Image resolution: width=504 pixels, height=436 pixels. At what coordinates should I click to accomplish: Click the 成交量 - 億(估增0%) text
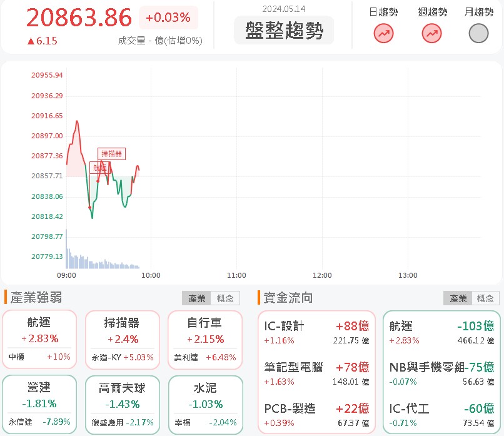pos(160,41)
